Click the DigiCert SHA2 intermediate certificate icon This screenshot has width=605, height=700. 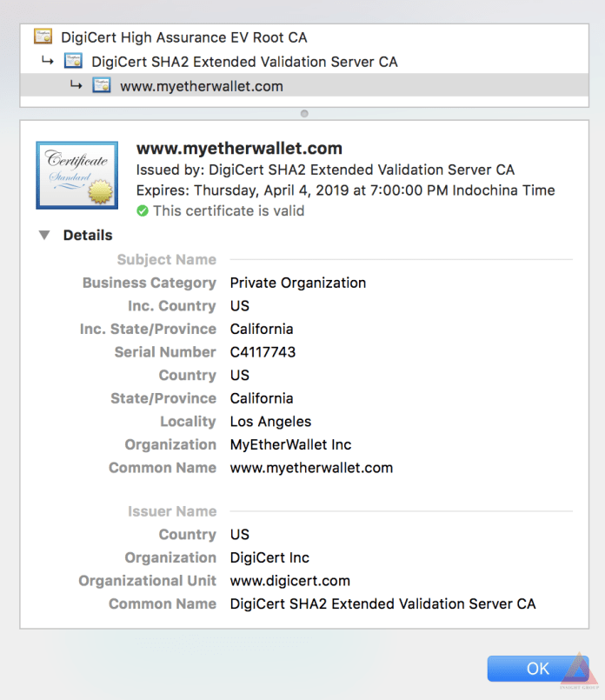(74, 62)
